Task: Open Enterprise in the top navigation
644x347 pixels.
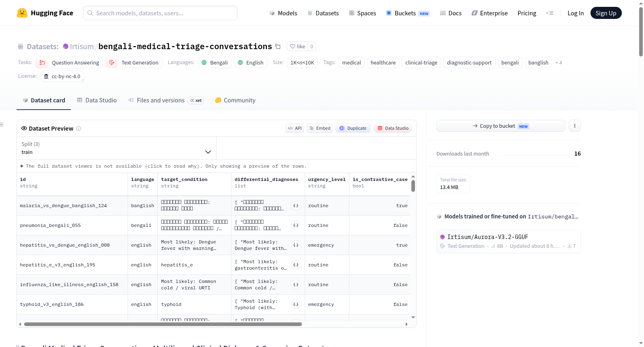Action: [x=489, y=13]
